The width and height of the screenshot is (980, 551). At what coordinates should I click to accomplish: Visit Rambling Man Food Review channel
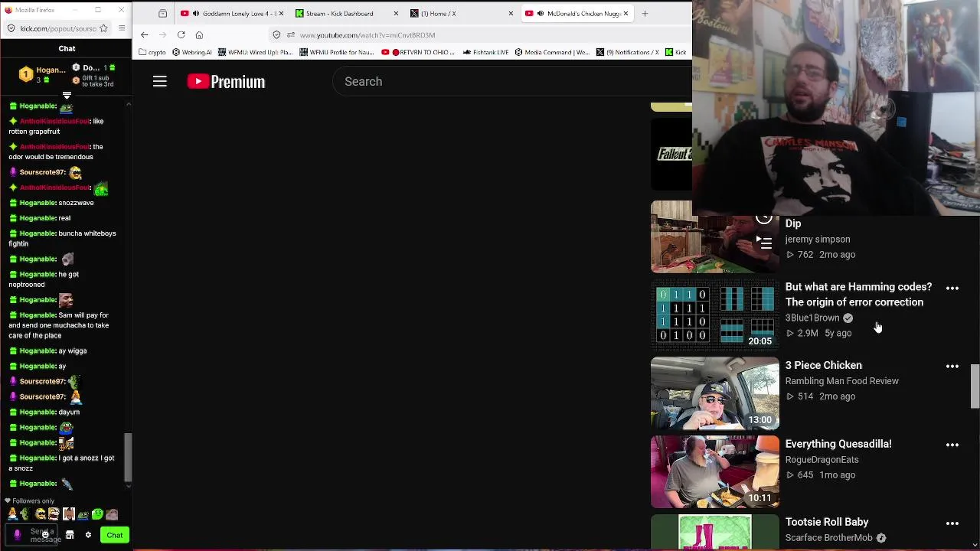841,381
